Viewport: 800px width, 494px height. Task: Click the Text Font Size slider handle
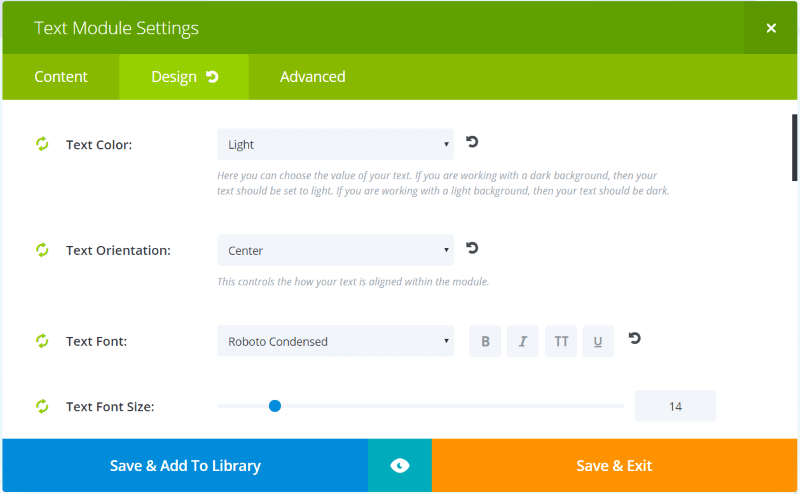click(x=275, y=406)
